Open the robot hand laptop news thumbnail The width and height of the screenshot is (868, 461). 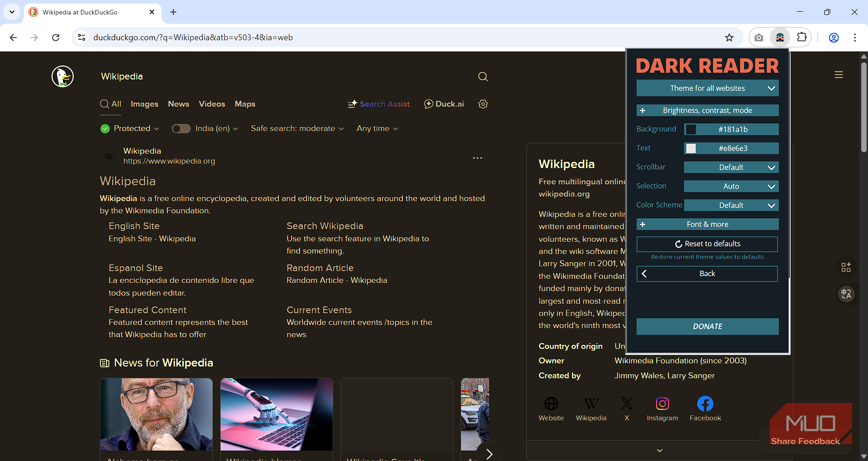277,414
